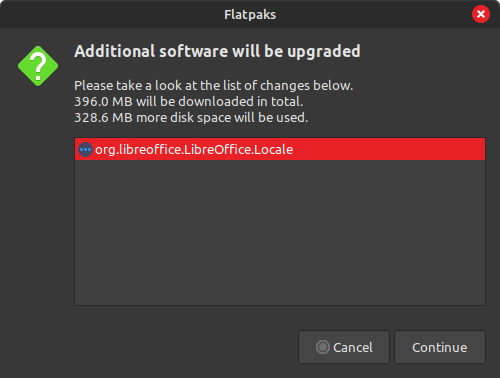Click the right end of the red highlighted row
The height and width of the screenshot is (378, 500).
pyautogui.click(x=467, y=149)
